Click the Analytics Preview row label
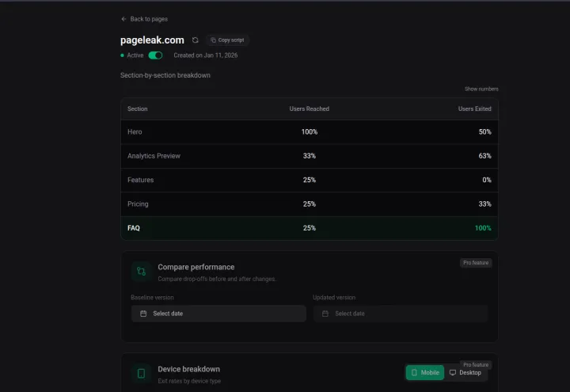The width and height of the screenshot is (570, 392). coord(154,156)
